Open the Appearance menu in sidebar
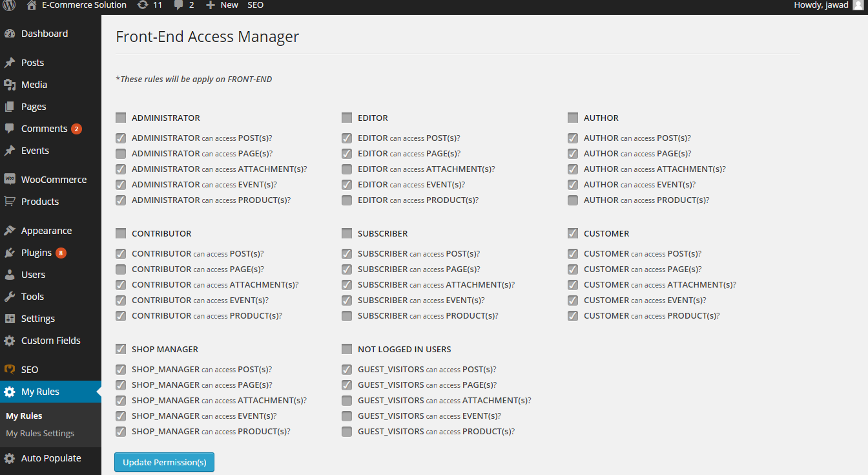This screenshot has height=475, width=868. point(46,231)
